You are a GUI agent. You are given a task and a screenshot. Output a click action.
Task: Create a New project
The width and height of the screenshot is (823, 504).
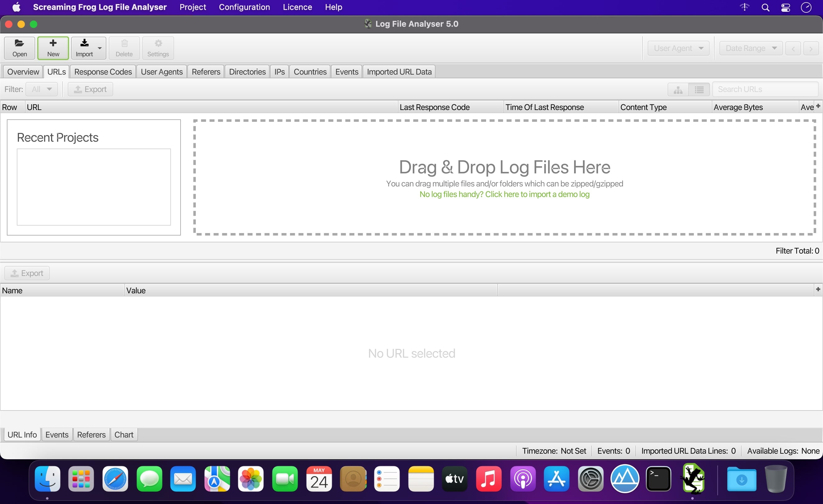click(x=53, y=48)
